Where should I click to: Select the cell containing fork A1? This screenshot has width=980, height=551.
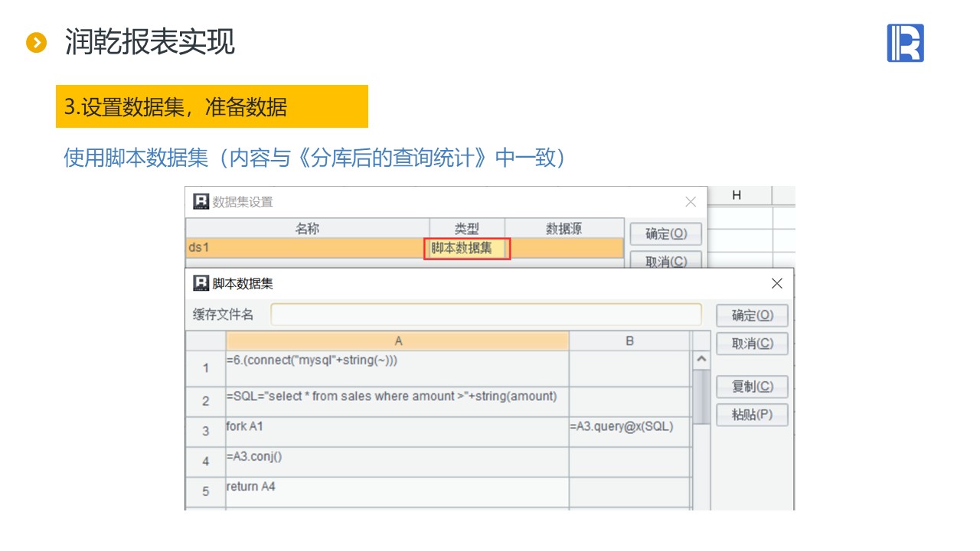click(x=397, y=432)
